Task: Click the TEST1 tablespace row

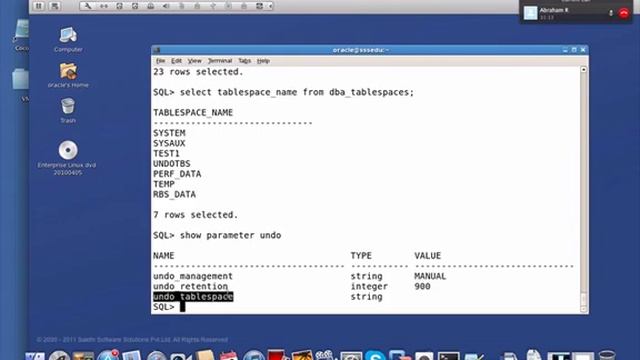Action: [166, 153]
